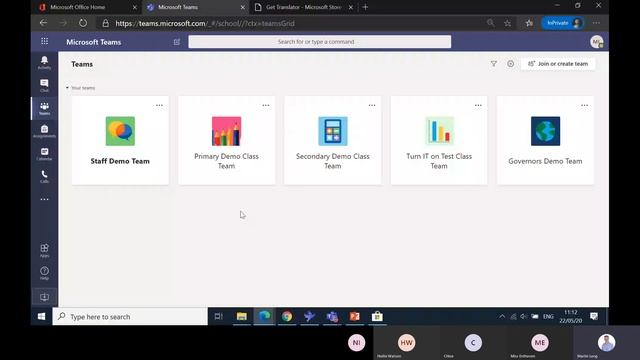Open PowerPoint from the taskbar
640x360 pixels.
point(355,316)
